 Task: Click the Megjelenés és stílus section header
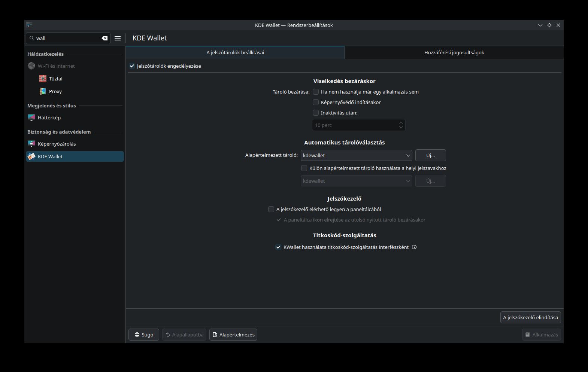click(52, 106)
